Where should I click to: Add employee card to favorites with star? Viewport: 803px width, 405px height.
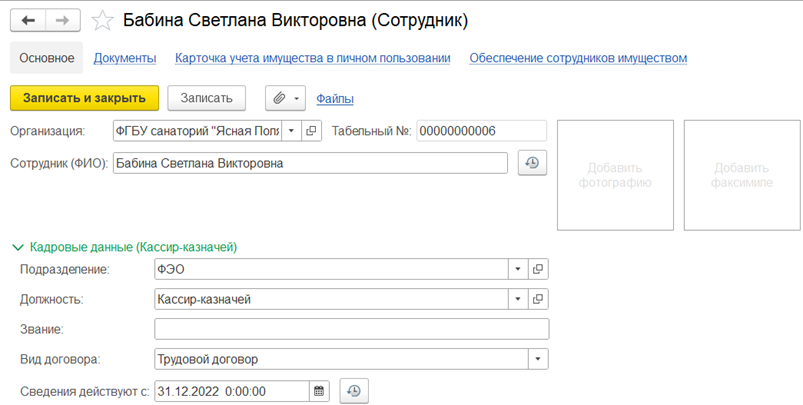click(x=102, y=21)
